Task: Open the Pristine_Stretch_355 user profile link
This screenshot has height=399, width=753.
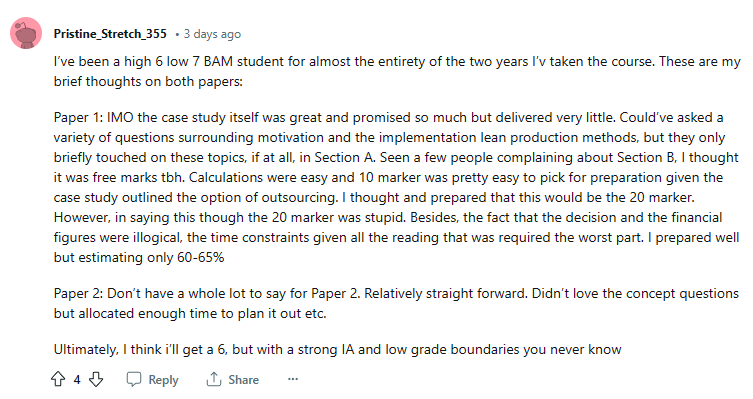Action: (x=110, y=34)
